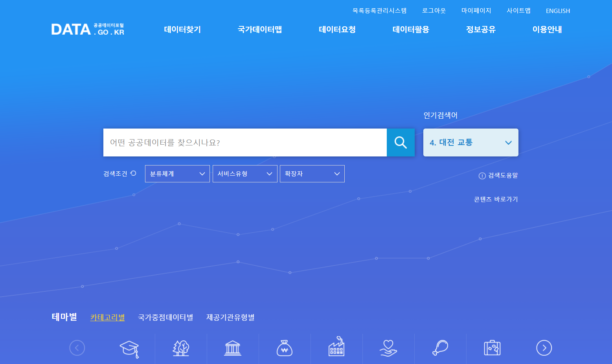
Task: Click the 로그아웃 link
Action: click(x=434, y=11)
